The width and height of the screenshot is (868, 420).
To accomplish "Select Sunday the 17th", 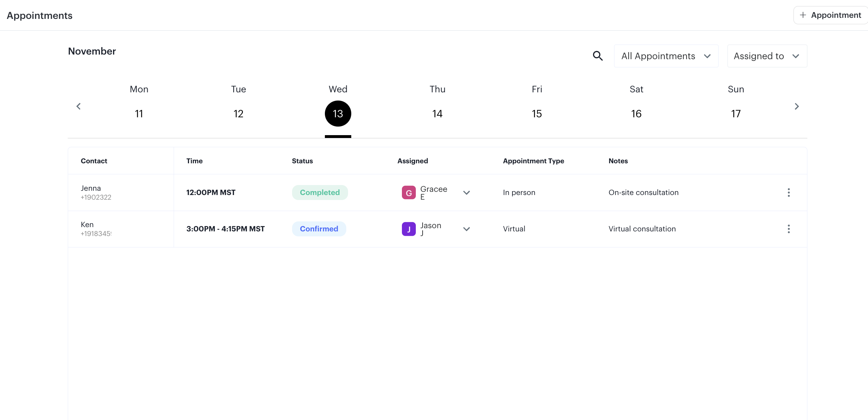I will pyautogui.click(x=736, y=113).
